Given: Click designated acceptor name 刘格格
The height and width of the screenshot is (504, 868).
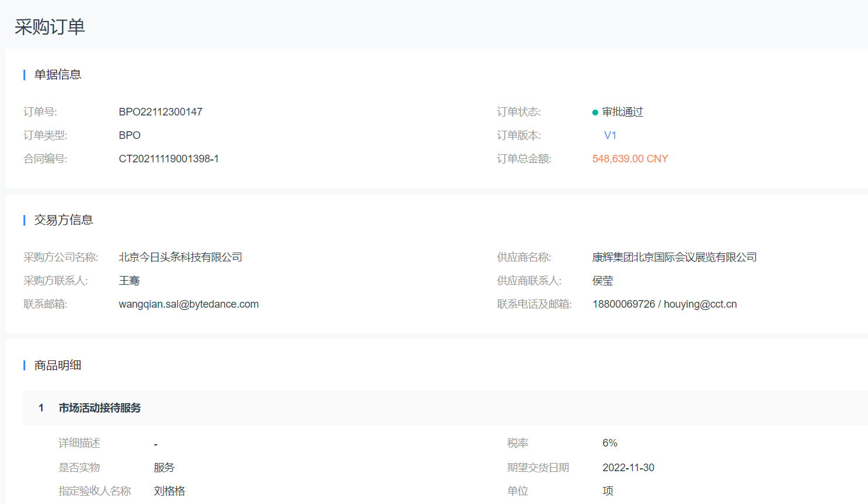Looking at the screenshot, I should tap(169, 491).
